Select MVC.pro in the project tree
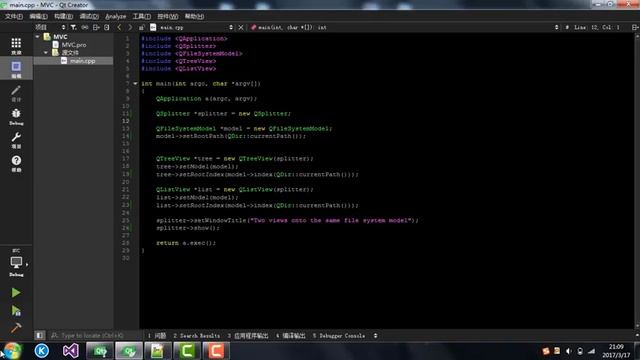The width and height of the screenshot is (640, 360). tap(74, 45)
